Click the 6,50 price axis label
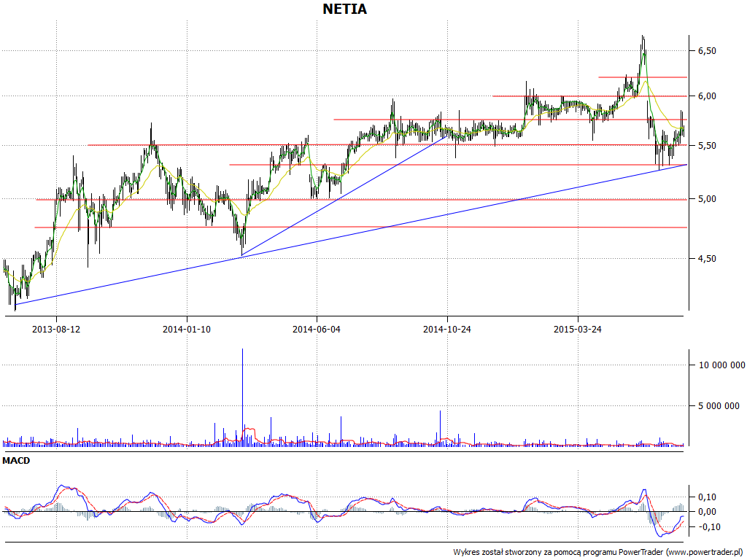 pos(708,51)
